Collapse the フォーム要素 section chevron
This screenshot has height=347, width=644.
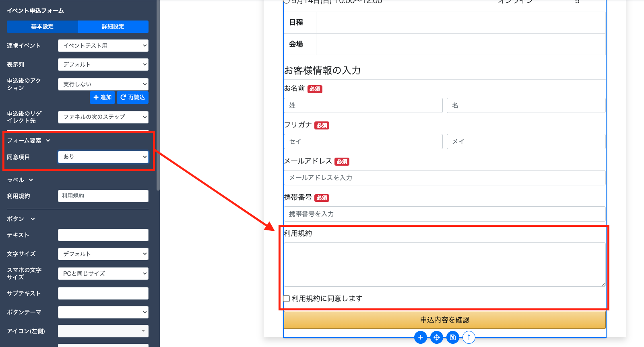coord(48,140)
